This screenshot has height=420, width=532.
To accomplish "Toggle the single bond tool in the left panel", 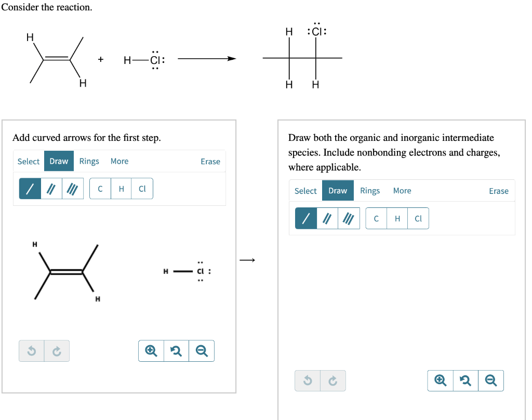I will coord(30,188).
